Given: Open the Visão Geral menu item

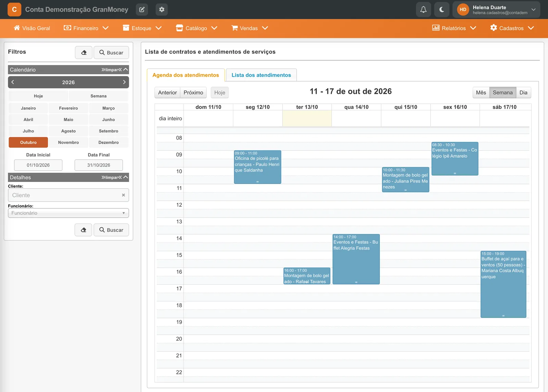Looking at the screenshot, I should (32, 28).
